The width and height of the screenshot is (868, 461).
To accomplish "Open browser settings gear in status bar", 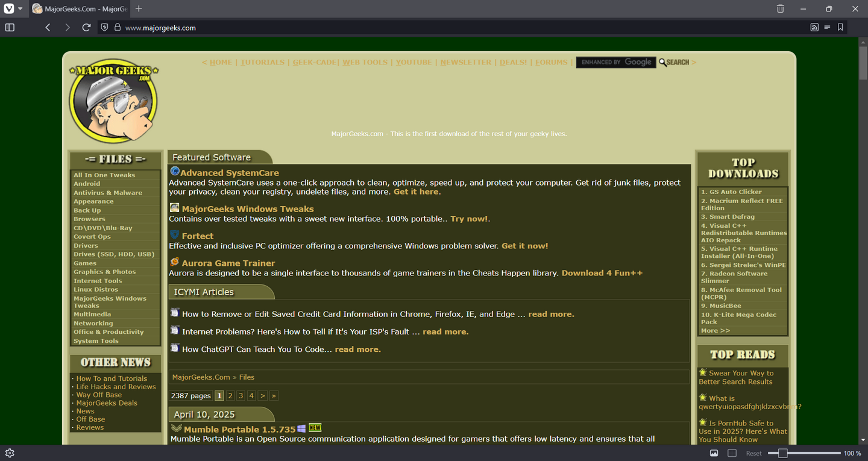I will (10, 453).
